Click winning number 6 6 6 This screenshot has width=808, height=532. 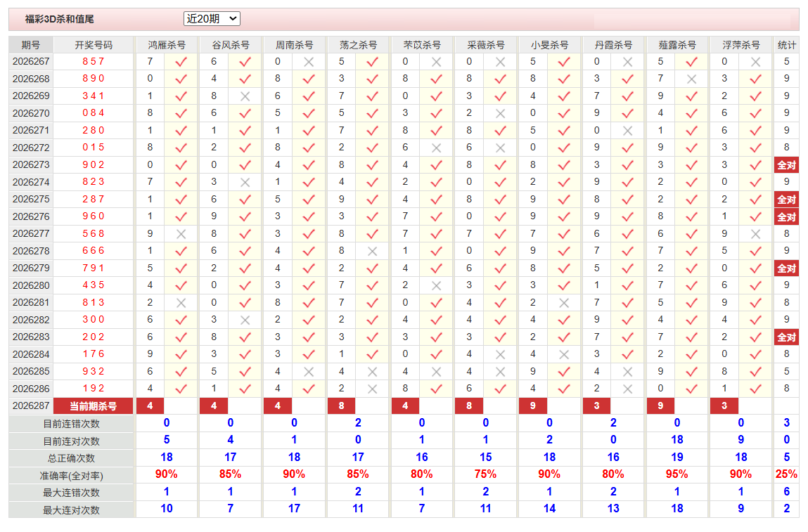point(94,251)
